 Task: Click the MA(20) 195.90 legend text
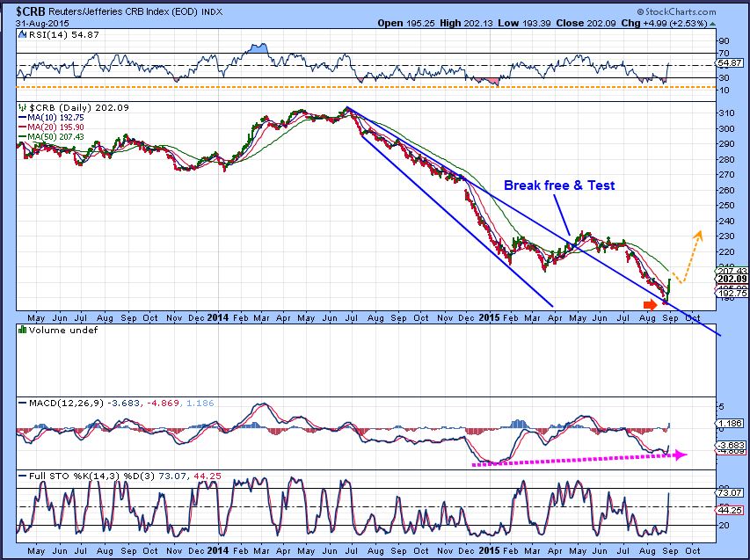56,127
